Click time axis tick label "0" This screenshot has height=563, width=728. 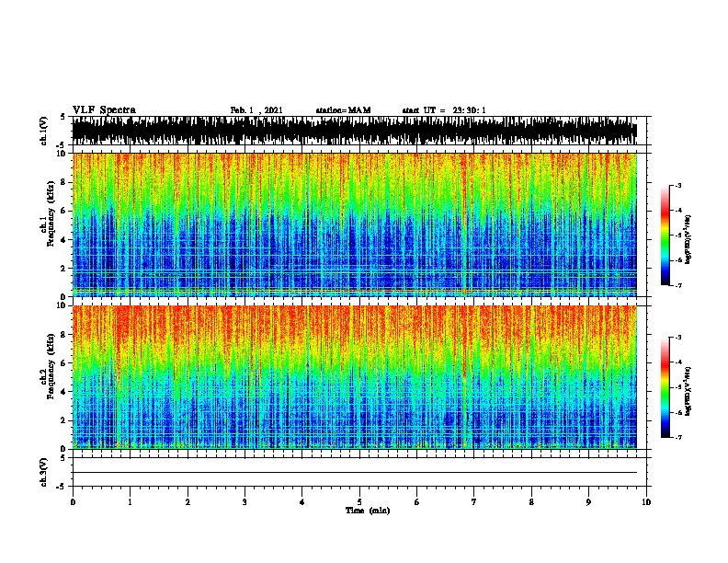pyautogui.click(x=73, y=502)
